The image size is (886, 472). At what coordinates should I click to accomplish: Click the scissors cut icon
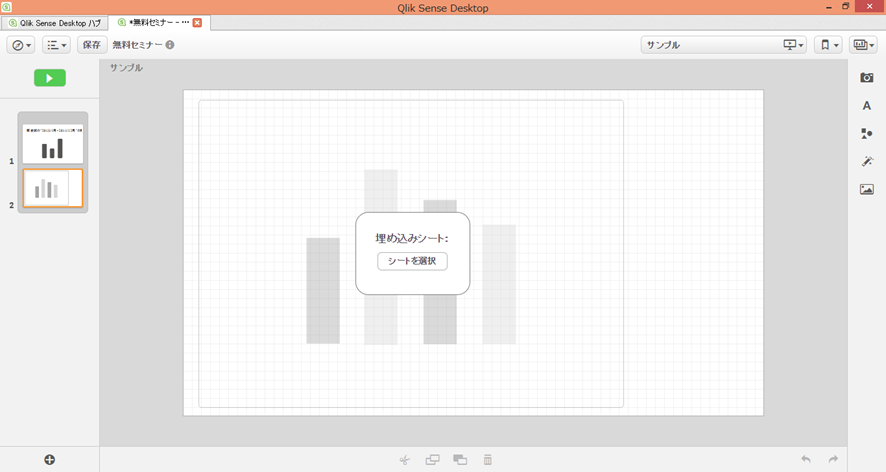[x=404, y=460]
